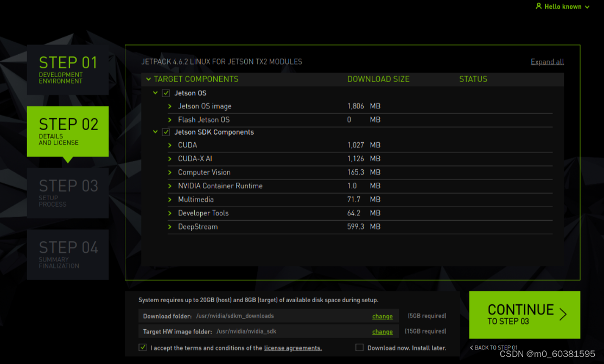The width and height of the screenshot is (604, 364).
Task: Click the Computer Vision label
Action: [x=204, y=172]
